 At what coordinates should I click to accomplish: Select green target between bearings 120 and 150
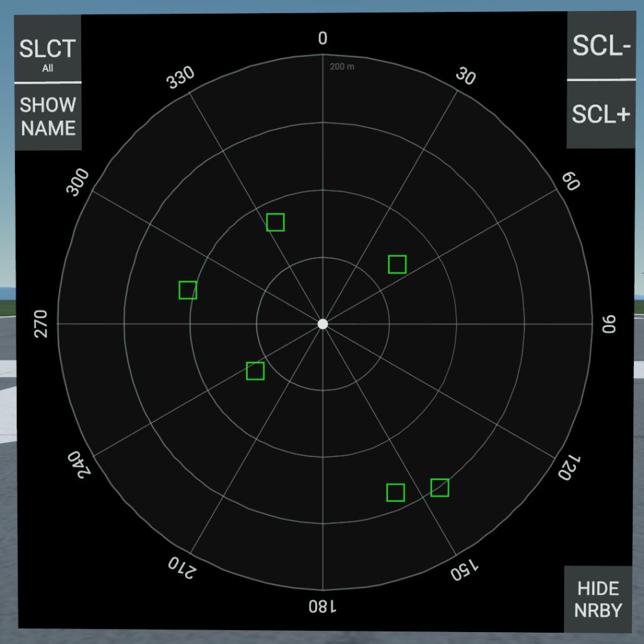click(440, 487)
